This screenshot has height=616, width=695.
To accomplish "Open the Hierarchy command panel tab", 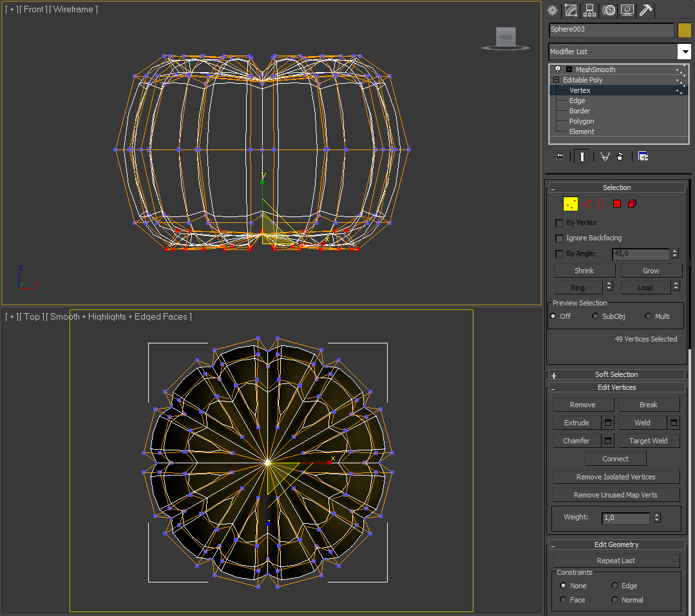I will (589, 10).
